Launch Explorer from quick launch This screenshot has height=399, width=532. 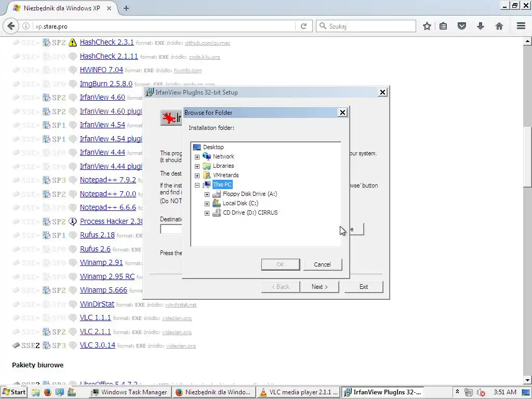[x=36, y=393]
